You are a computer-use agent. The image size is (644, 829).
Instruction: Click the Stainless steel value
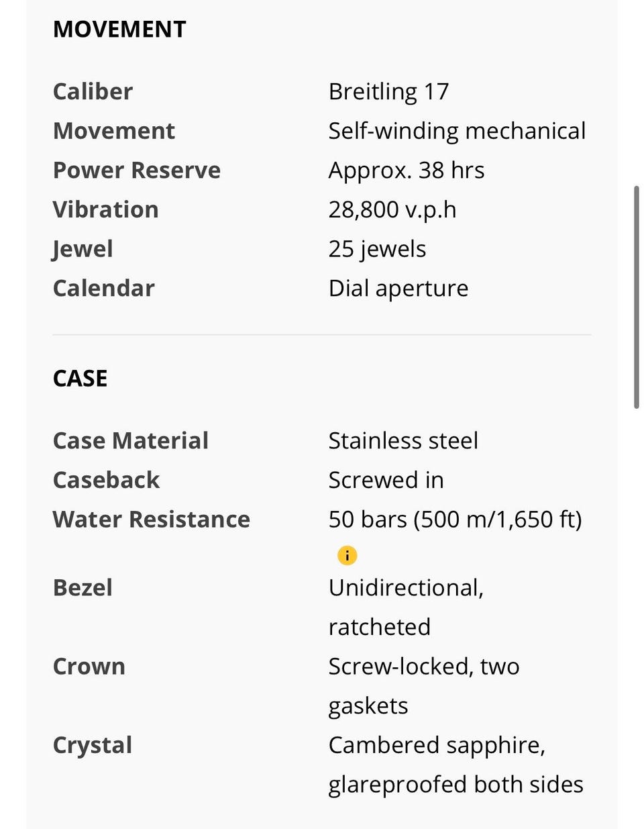point(403,441)
